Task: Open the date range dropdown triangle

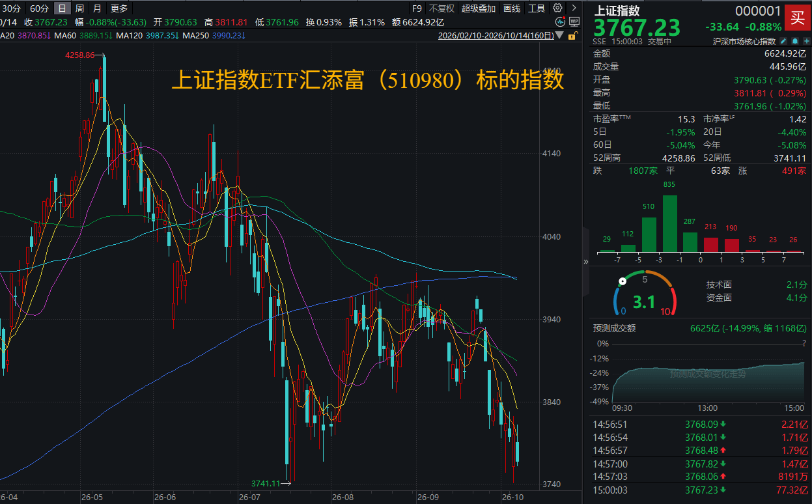Action: coord(559,36)
